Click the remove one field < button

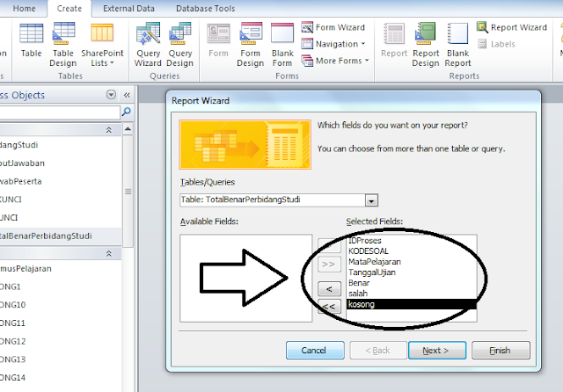click(329, 289)
